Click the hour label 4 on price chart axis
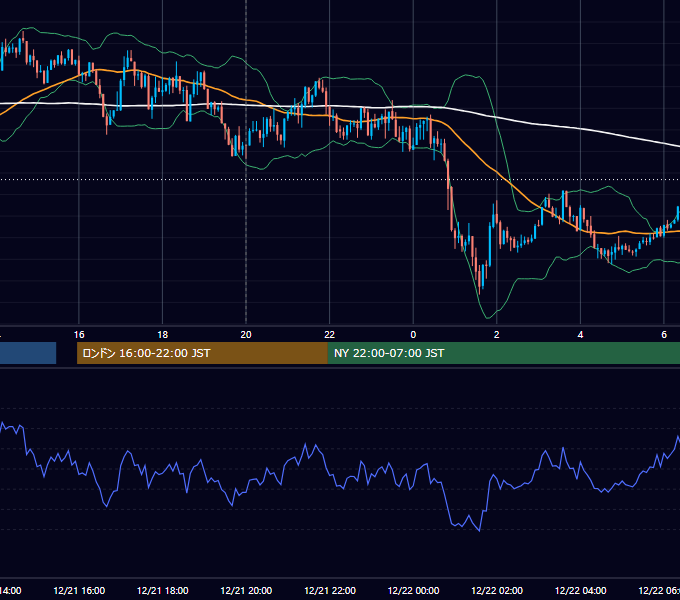 580,334
